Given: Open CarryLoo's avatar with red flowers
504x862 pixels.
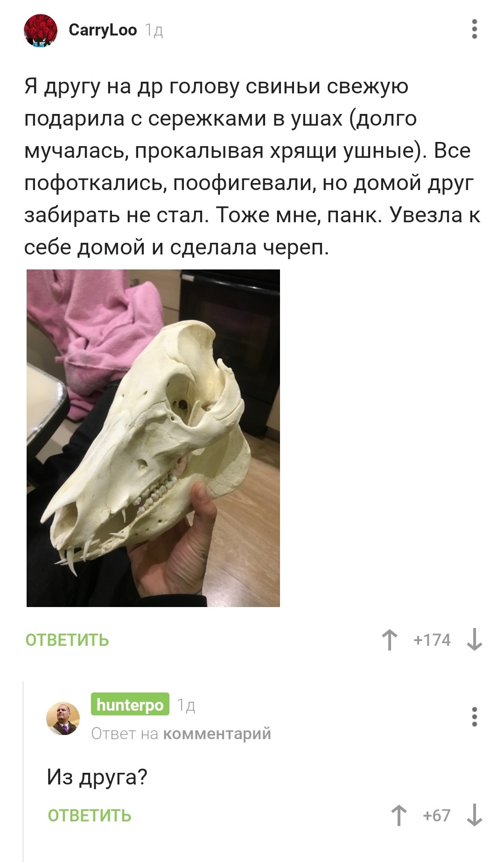Looking at the screenshot, I should 41,30.
